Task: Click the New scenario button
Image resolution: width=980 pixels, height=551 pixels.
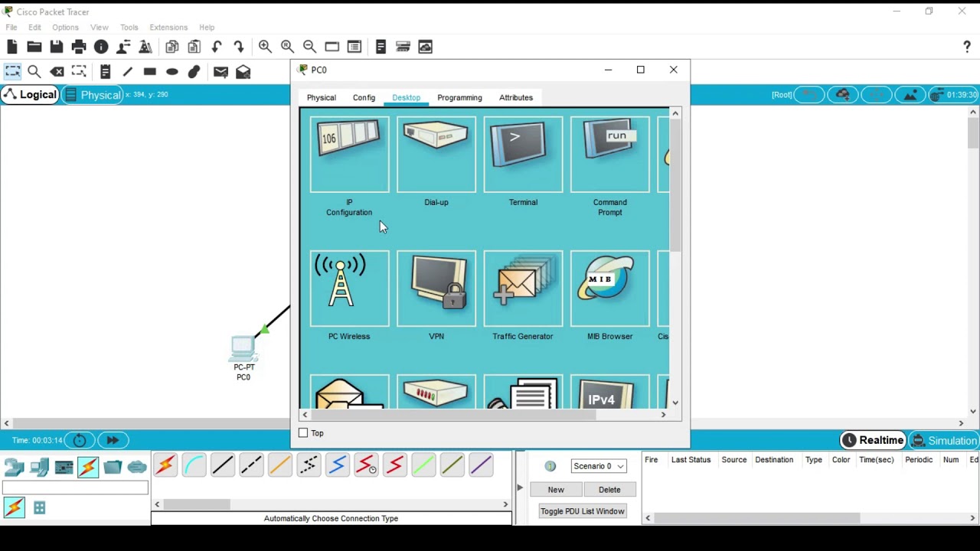Action: tap(556, 490)
